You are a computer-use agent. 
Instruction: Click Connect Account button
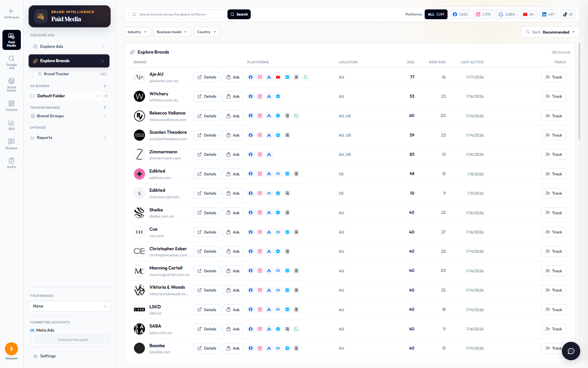tap(73, 340)
